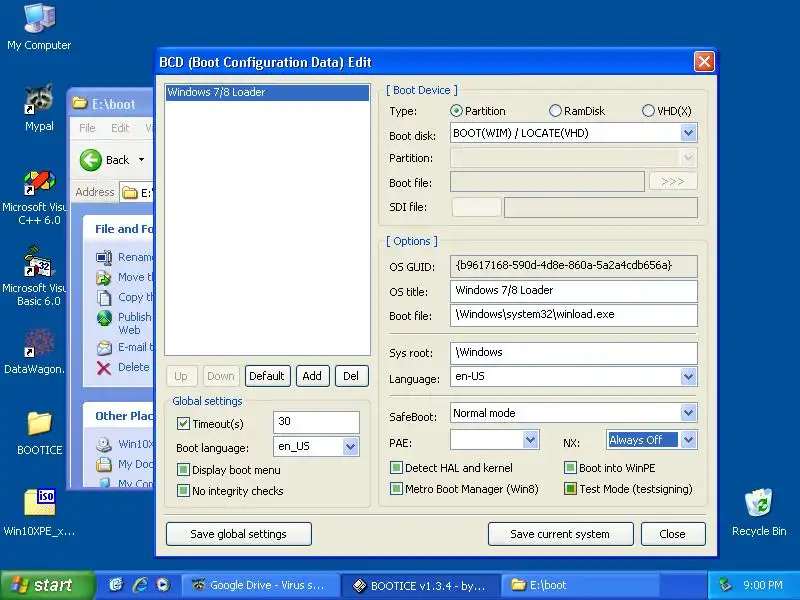Open the File menu in Explorer
This screenshot has height=600, width=800.
87,128
